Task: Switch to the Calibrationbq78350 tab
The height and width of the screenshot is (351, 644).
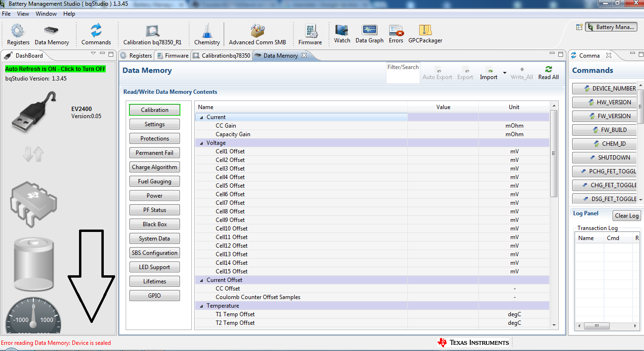Action: coord(222,56)
